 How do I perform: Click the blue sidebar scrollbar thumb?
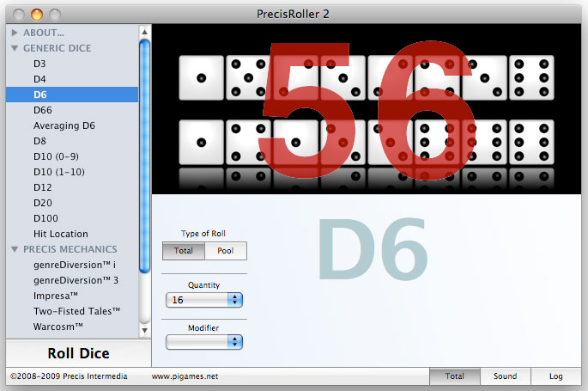[x=144, y=156]
